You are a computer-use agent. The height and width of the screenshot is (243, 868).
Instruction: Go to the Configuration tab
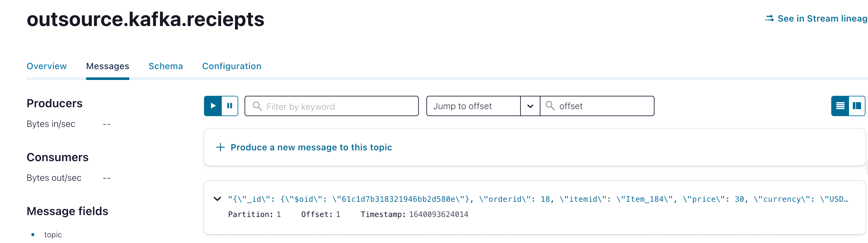pyautogui.click(x=232, y=66)
